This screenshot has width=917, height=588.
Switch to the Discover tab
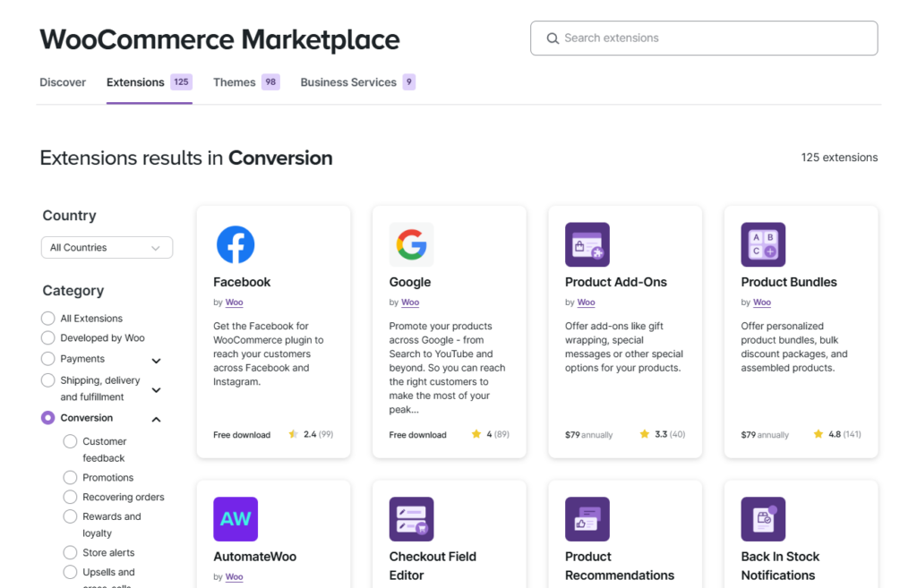point(63,82)
